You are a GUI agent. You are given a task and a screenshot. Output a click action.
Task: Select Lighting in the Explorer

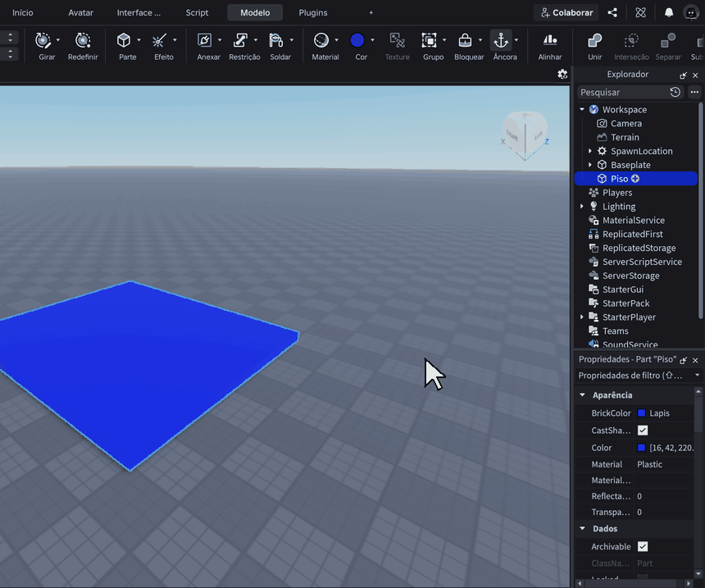(x=619, y=207)
